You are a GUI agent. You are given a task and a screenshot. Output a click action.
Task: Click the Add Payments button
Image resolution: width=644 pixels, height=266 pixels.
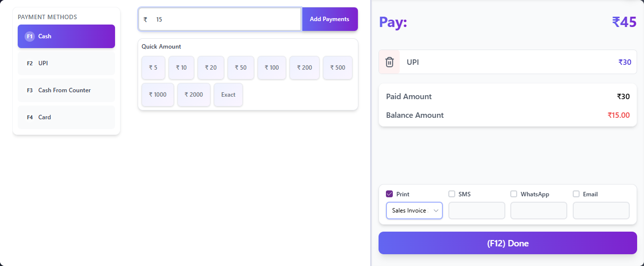(329, 19)
